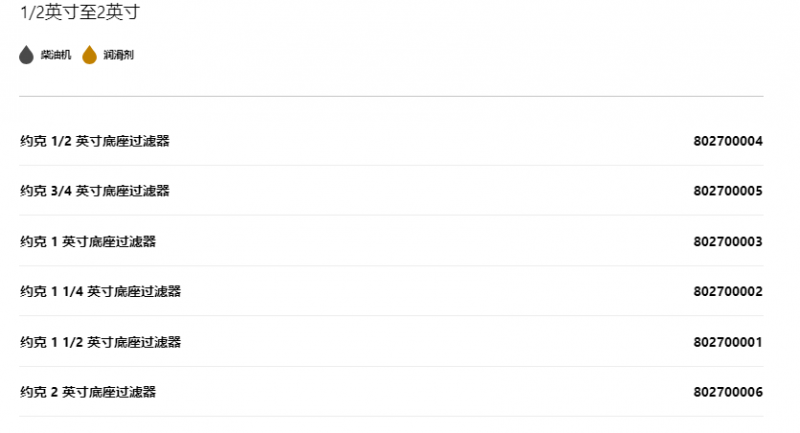Open 约克 3/4 英寸底座过滤器 item
This screenshot has height=433, width=800.
pyautogui.click(x=95, y=191)
